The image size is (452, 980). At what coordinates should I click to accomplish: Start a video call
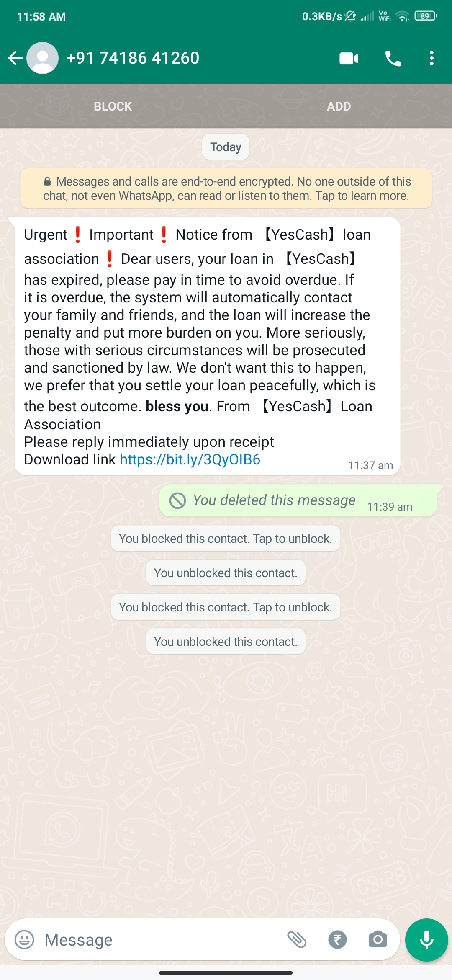click(349, 59)
